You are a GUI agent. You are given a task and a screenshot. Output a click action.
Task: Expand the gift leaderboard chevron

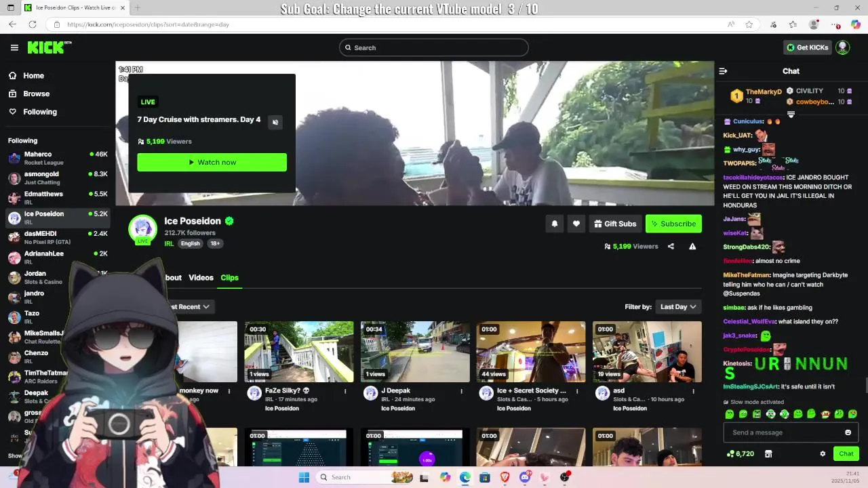pos(791,115)
